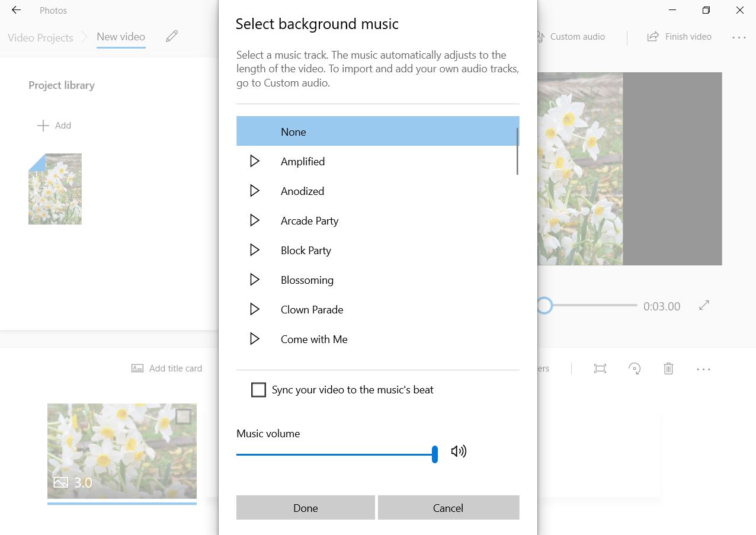
Task: Click the music volume speaker icon
Action: coord(459,451)
